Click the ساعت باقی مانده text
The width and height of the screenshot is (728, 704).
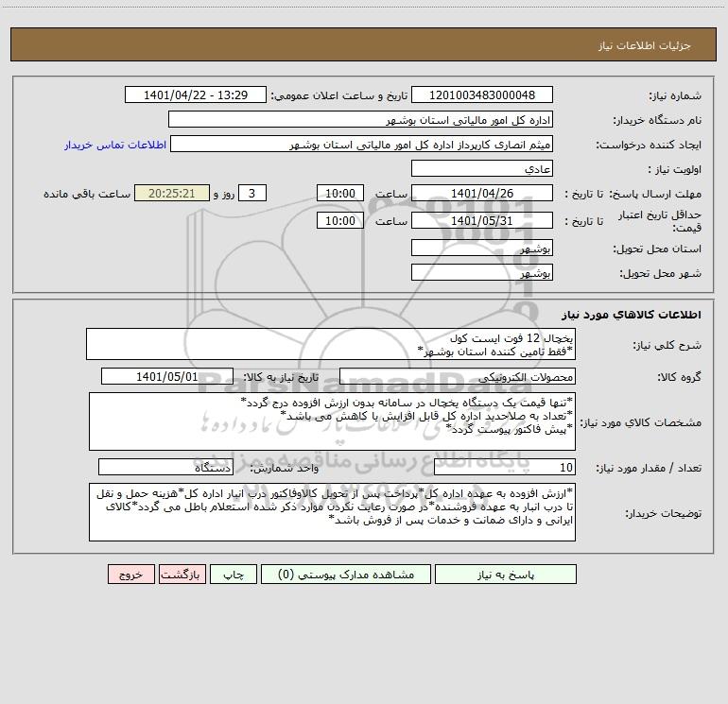click(x=87, y=194)
